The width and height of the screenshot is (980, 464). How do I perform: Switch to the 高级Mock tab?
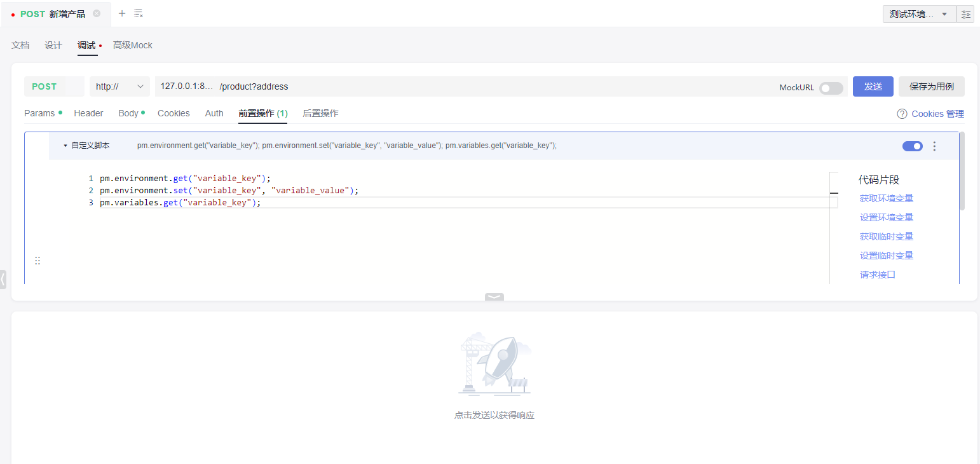tap(132, 45)
